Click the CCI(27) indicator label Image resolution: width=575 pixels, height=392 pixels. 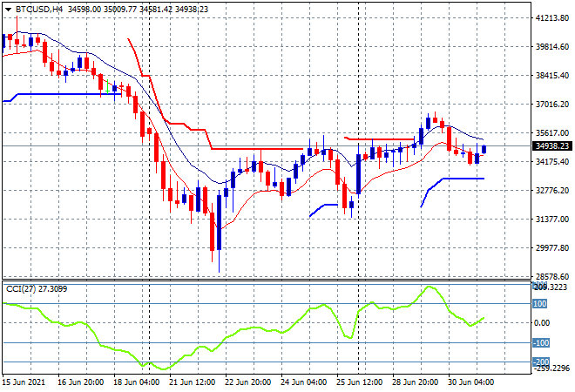tap(35, 288)
